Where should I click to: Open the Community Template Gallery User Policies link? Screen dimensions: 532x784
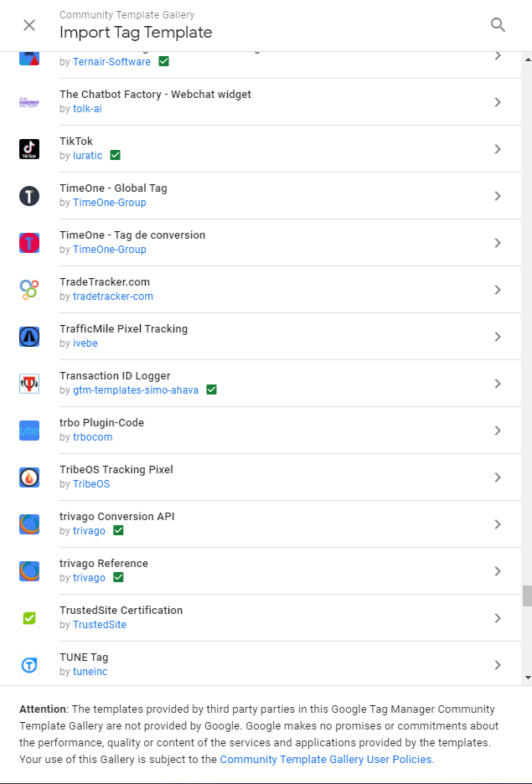(x=326, y=759)
